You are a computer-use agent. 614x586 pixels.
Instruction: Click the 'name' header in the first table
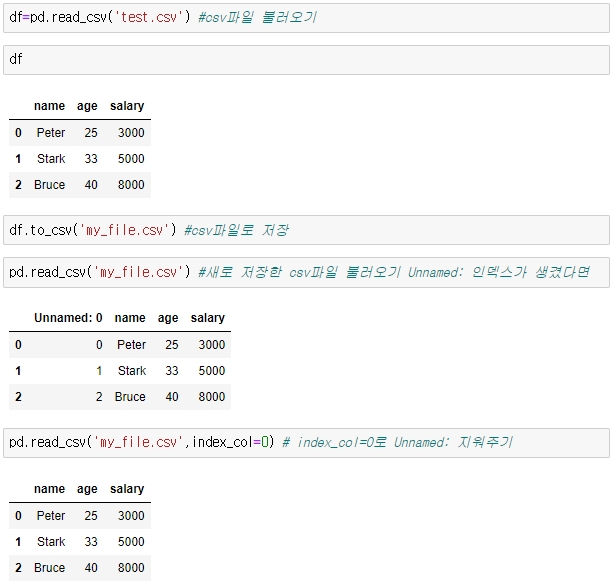[x=49, y=106]
